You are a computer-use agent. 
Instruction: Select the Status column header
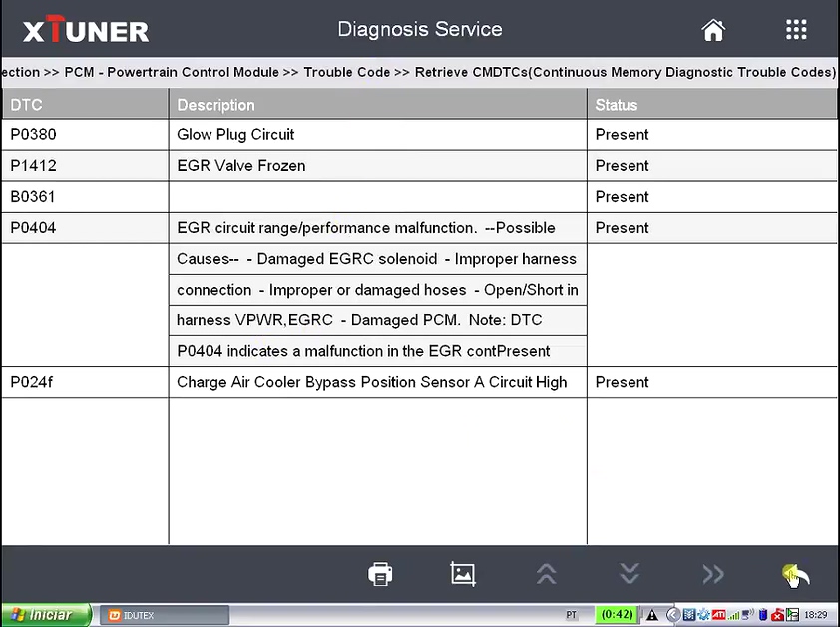[x=712, y=104]
